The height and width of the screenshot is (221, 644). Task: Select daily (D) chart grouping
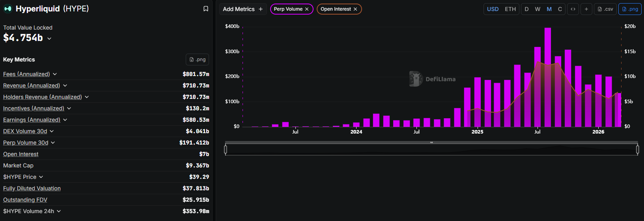point(526,9)
